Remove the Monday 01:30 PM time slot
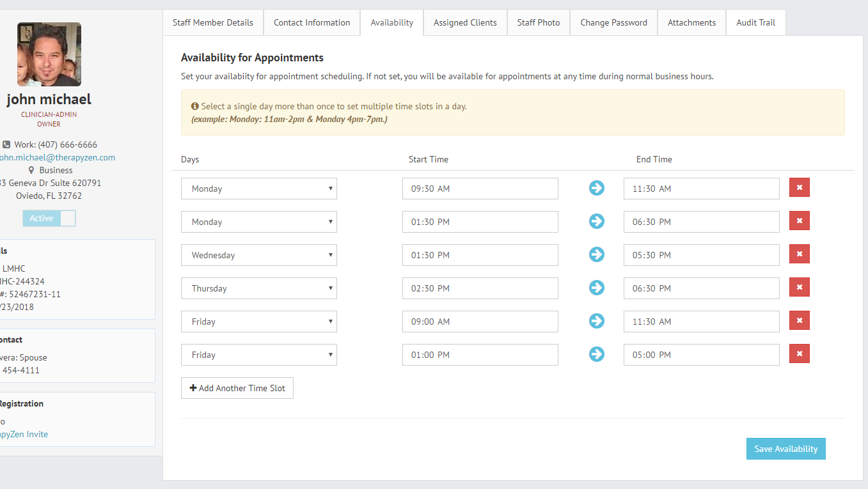Image resolution: width=868 pixels, height=489 pixels. tap(799, 221)
